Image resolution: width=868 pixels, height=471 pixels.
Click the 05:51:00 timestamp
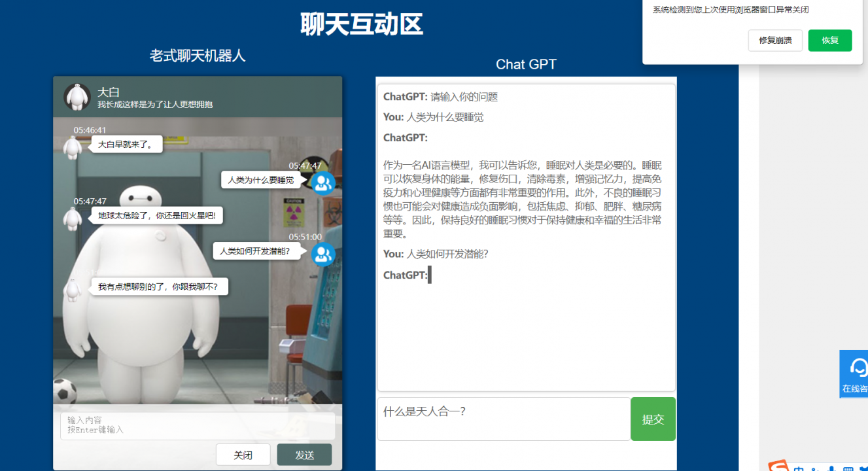coord(305,237)
